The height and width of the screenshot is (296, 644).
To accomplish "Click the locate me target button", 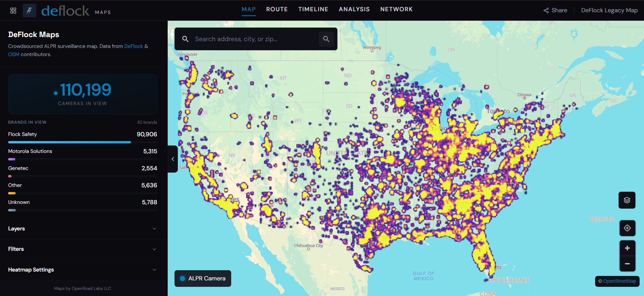I will pyautogui.click(x=627, y=228).
